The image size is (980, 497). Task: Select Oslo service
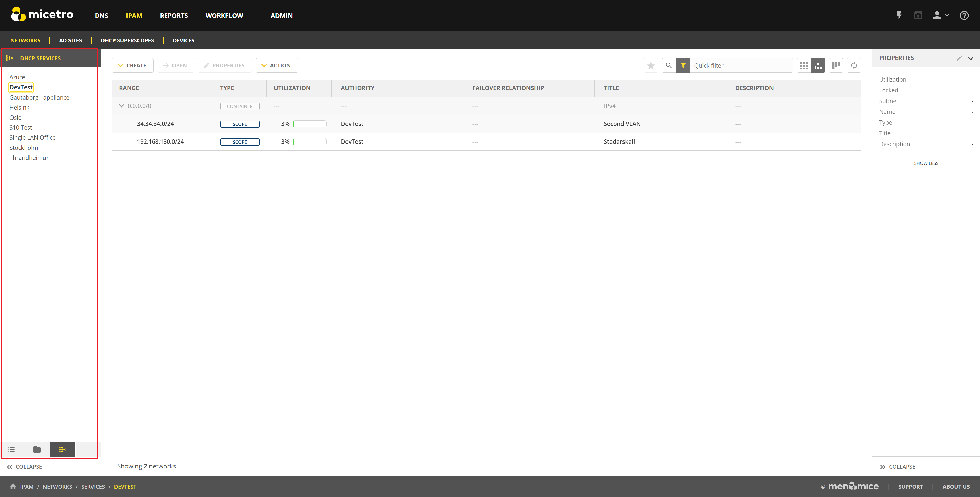tap(15, 117)
